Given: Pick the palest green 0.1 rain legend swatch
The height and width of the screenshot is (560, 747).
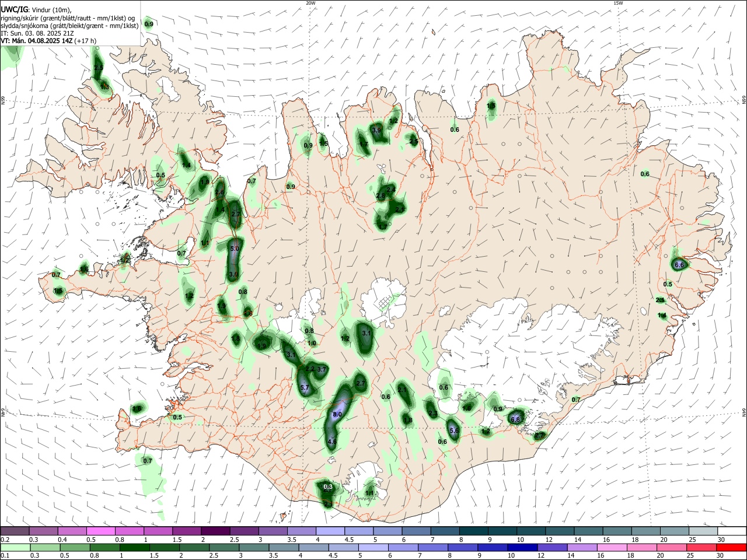Looking at the screenshot, I should click(x=16, y=547).
